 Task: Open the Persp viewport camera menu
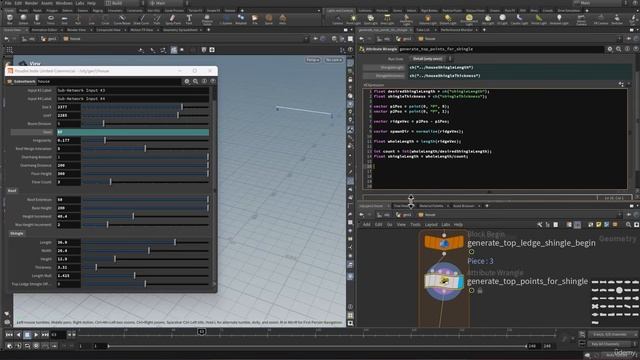point(313,60)
